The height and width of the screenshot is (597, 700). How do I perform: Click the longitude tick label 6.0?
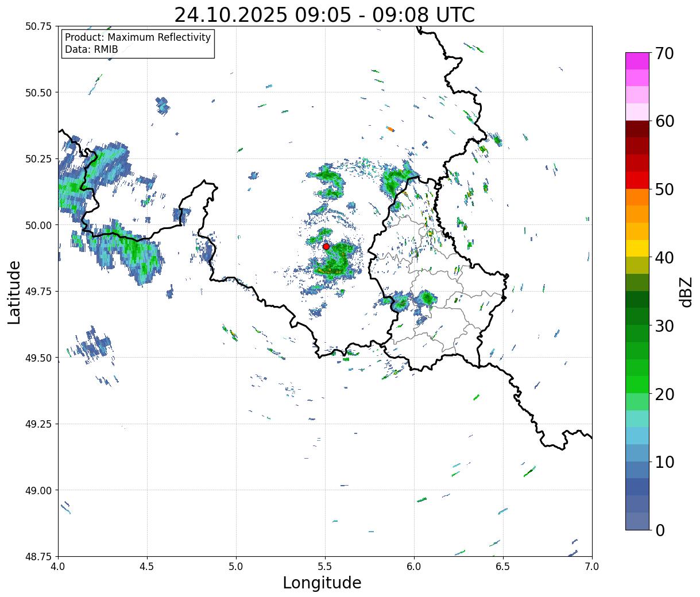coord(414,566)
